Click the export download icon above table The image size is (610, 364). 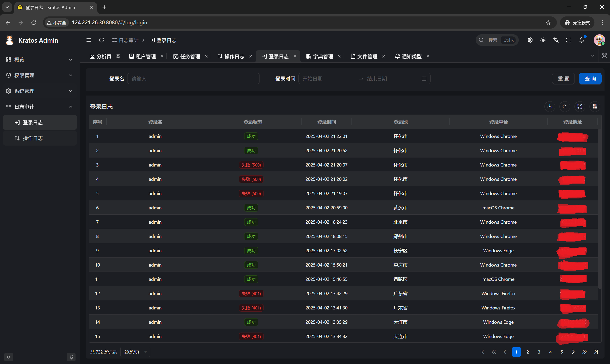click(x=550, y=106)
